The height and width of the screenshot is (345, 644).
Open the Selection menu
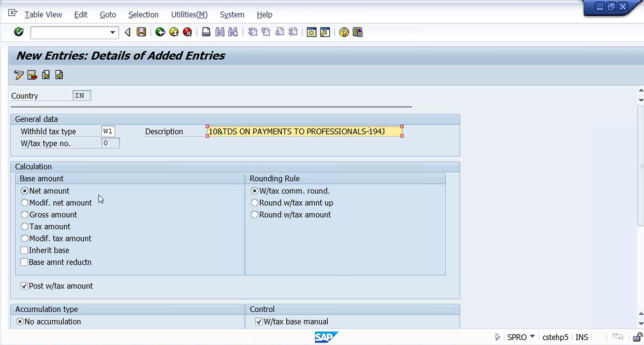(144, 15)
